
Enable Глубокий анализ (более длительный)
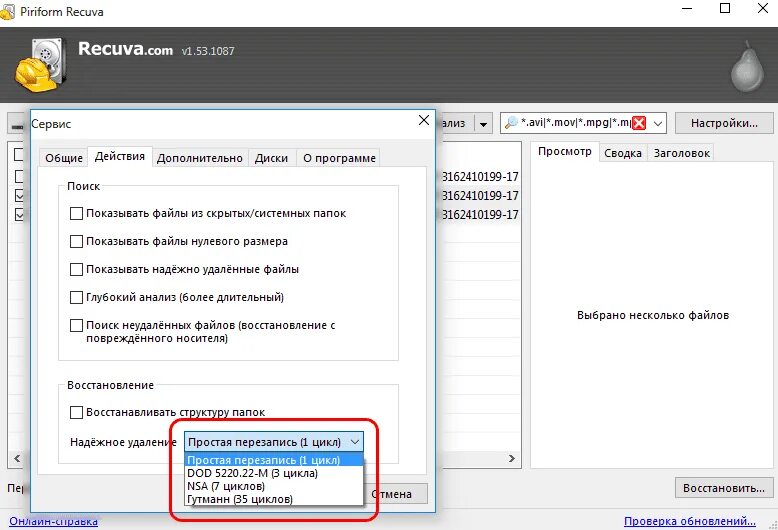point(76,297)
